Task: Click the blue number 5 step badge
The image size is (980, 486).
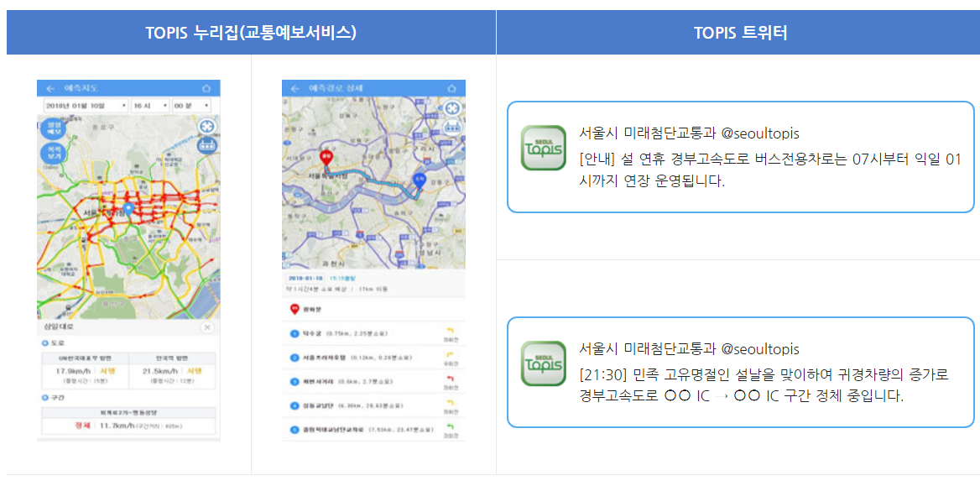Action: tap(295, 430)
